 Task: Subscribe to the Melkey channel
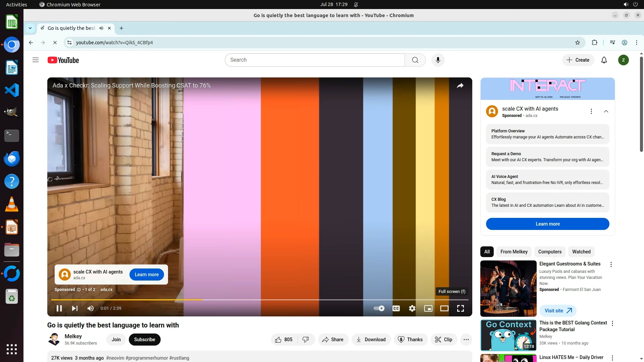pos(145,340)
